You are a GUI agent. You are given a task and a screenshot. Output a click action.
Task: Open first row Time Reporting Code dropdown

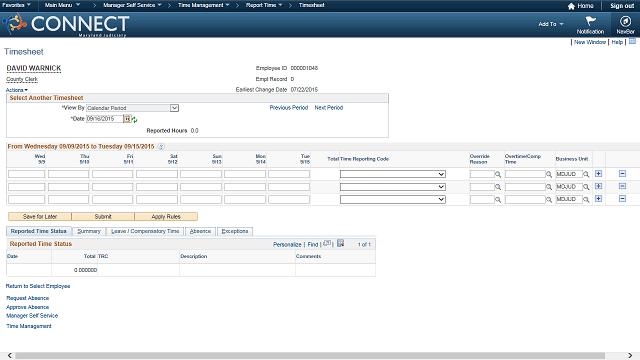tap(393, 174)
